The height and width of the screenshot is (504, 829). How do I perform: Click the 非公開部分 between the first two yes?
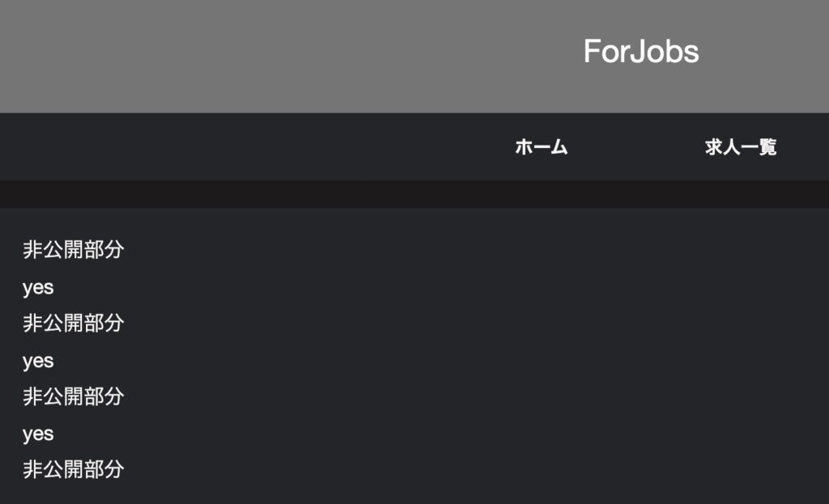coord(73,324)
